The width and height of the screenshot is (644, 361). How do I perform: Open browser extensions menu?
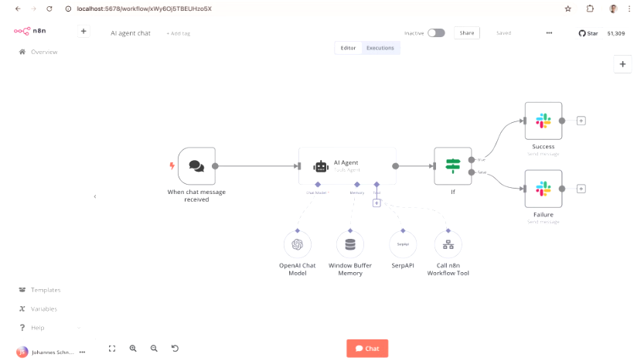point(590,9)
